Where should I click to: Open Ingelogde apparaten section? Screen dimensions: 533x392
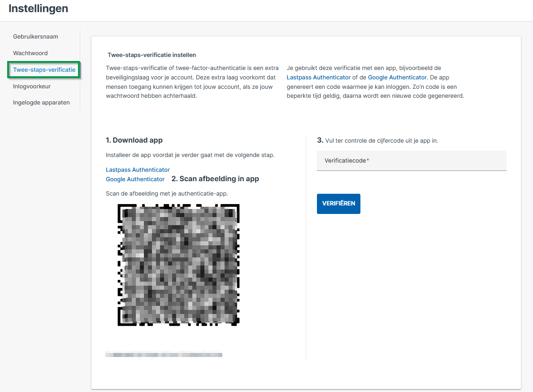click(x=41, y=103)
